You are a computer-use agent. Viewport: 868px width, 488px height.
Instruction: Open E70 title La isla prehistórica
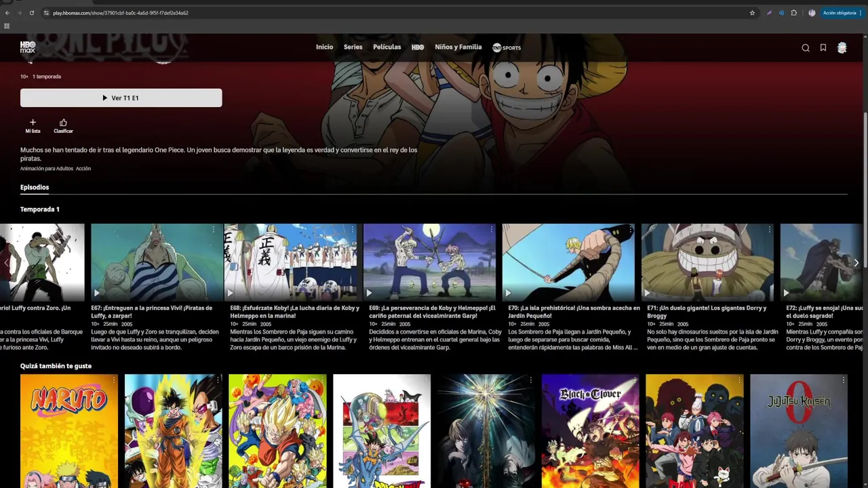pyautogui.click(x=574, y=312)
